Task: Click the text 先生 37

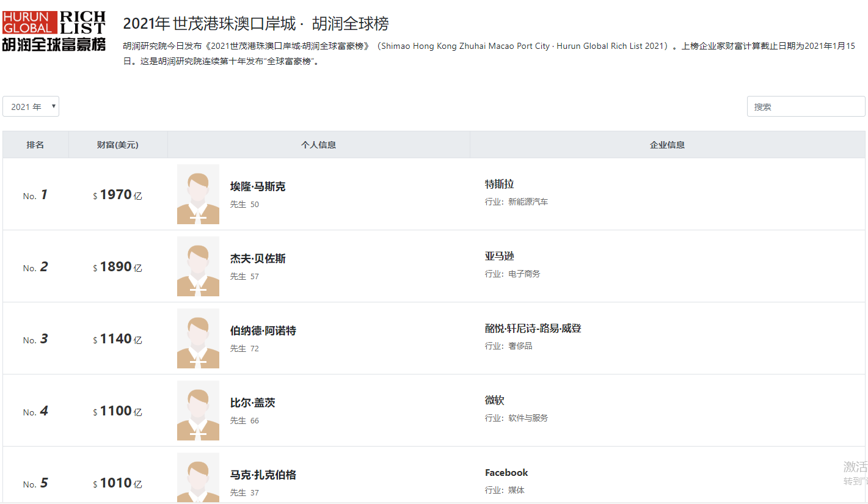Action: pyautogui.click(x=244, y=492)
